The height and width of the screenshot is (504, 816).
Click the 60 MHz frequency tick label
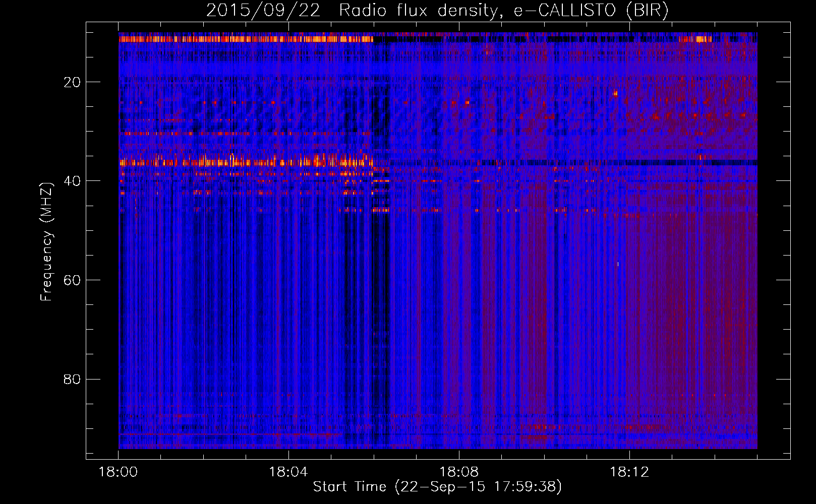72,280
